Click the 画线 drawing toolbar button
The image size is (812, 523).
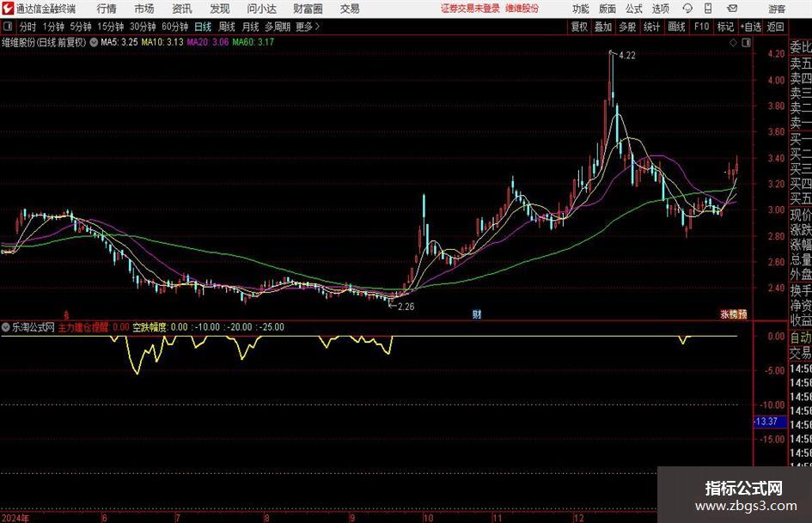[676, 27]
